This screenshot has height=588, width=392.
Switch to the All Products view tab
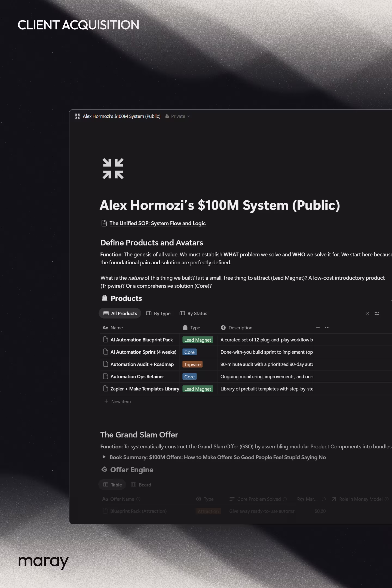[x=120, y=313]
